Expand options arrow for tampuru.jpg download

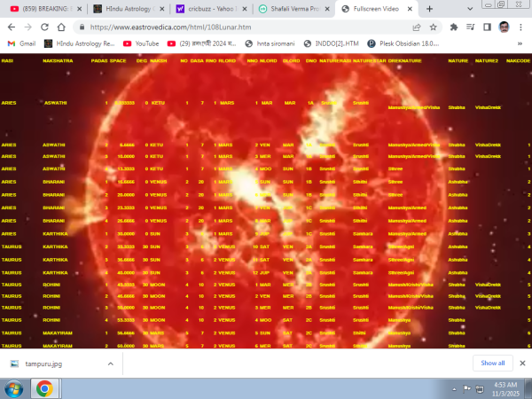[x=111, y=363]
